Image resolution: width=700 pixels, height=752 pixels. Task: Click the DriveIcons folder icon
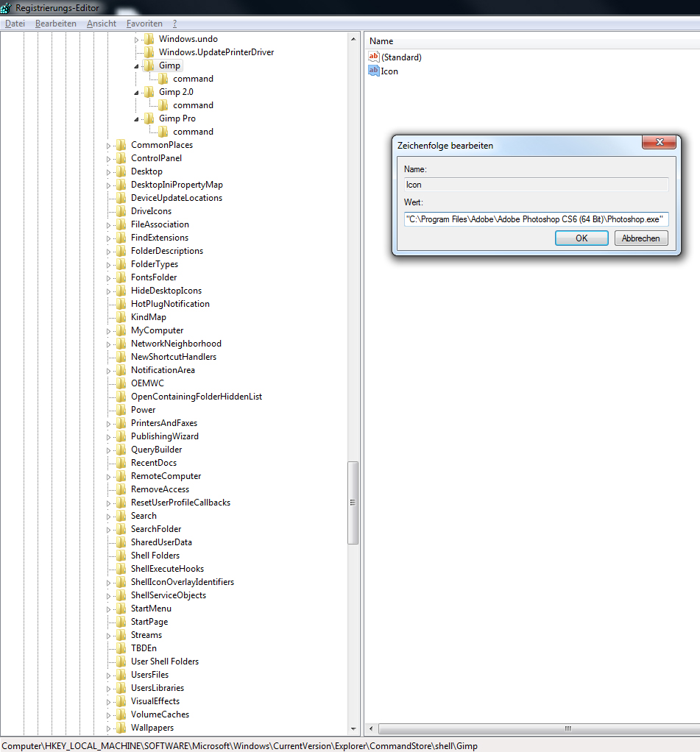coord(121,211)
